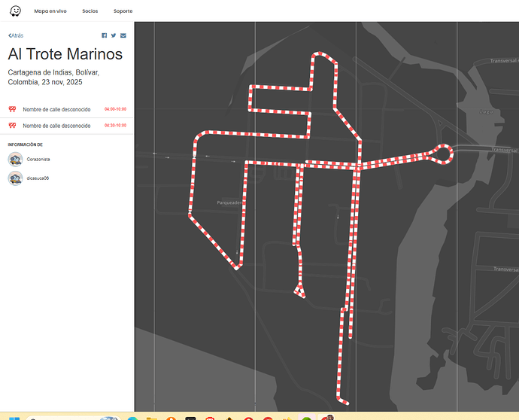The height and width of the screenshot is (420, 519).
Task: Share the event on Facebook
Action: [105, 35]
